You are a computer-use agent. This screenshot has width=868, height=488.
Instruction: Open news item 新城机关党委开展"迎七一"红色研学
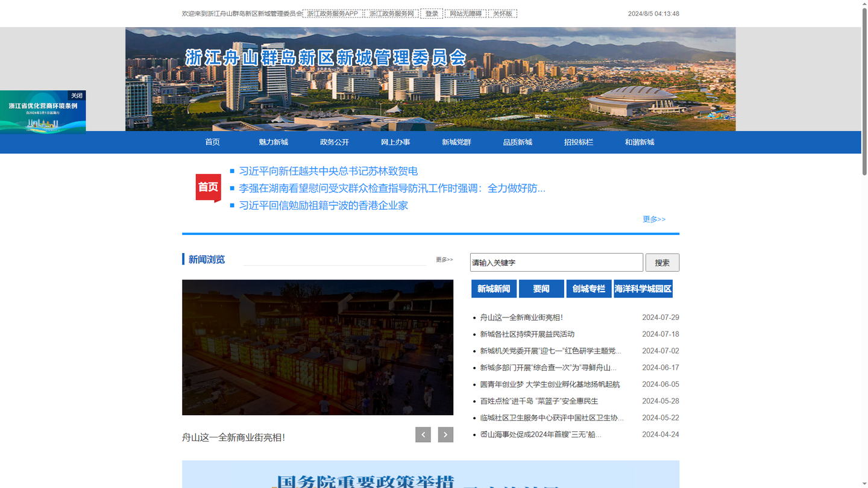550,351
